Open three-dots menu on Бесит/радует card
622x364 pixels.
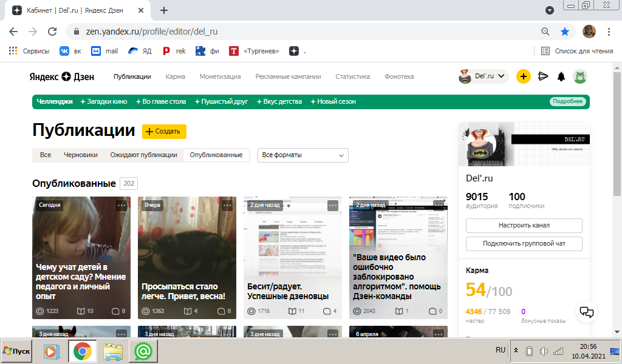pyautogui.click(x=332, y=205)
